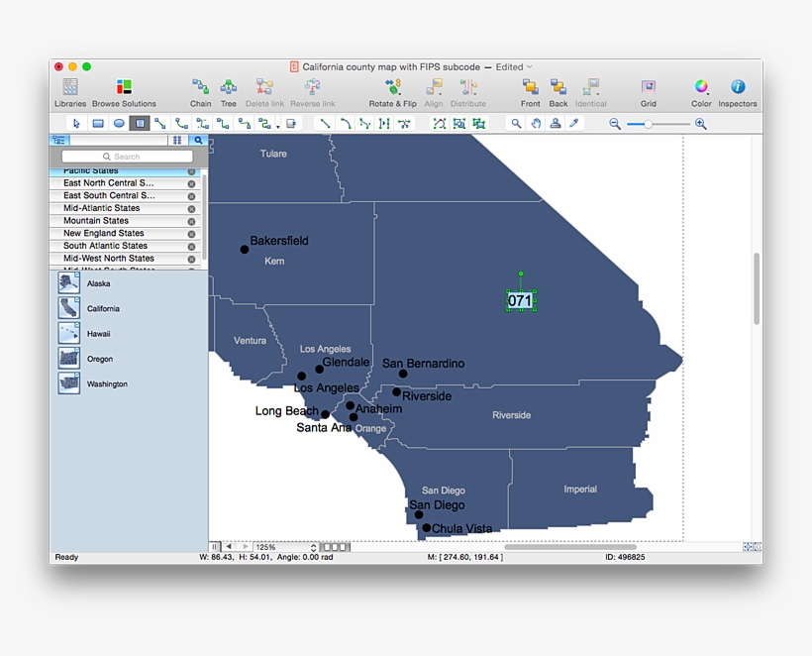Close the Mountain States library

click(191, 221)
